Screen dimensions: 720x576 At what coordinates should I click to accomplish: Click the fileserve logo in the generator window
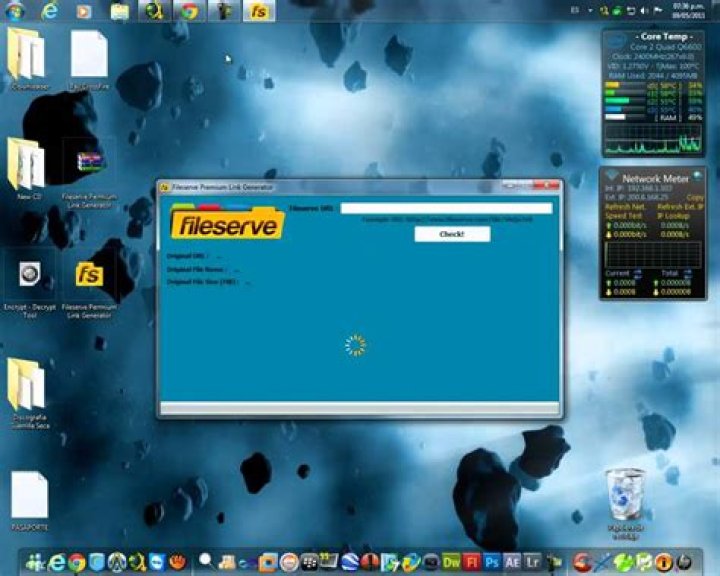click(227, 223)
